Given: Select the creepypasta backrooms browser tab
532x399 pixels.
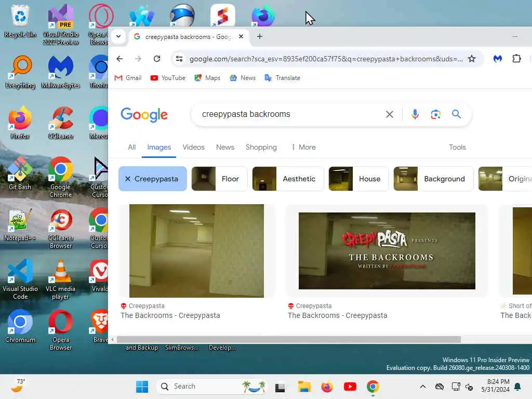Looking at the screenshot, I should click(188, 36).
